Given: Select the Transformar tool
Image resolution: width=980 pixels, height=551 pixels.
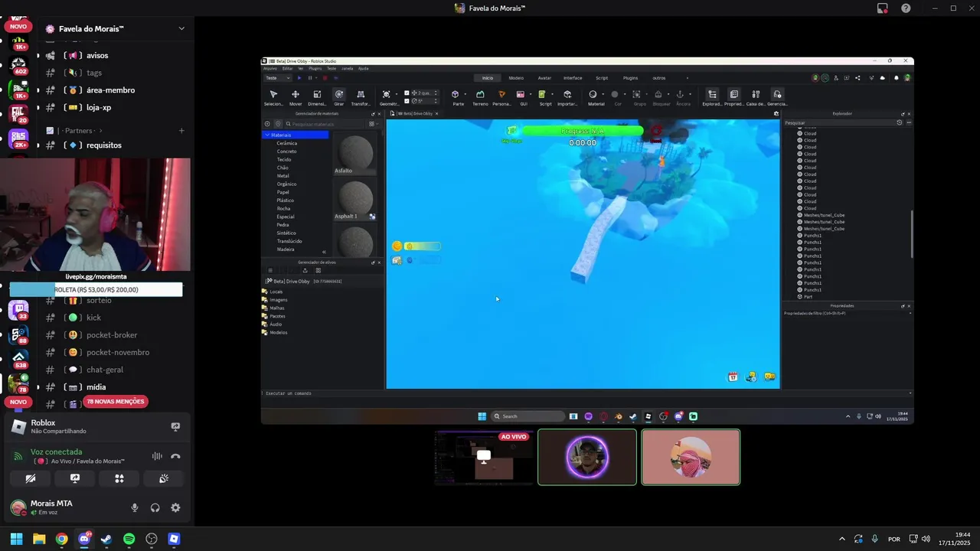Looking at the screenshot, I should coord(361,97).
